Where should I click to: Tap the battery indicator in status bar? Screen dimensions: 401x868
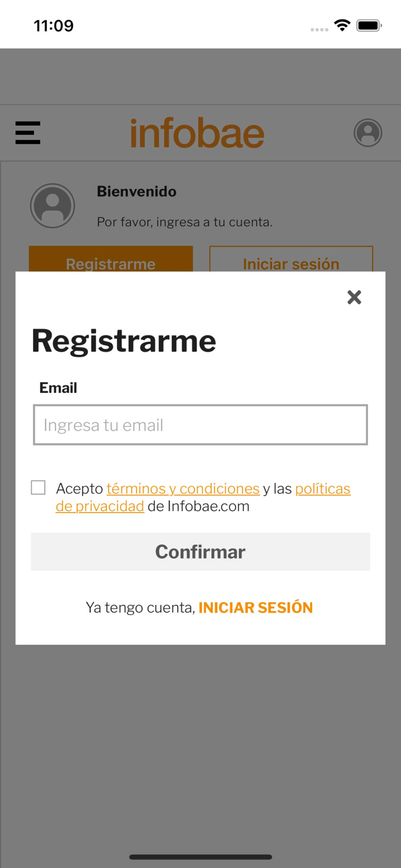click(369, 25)
